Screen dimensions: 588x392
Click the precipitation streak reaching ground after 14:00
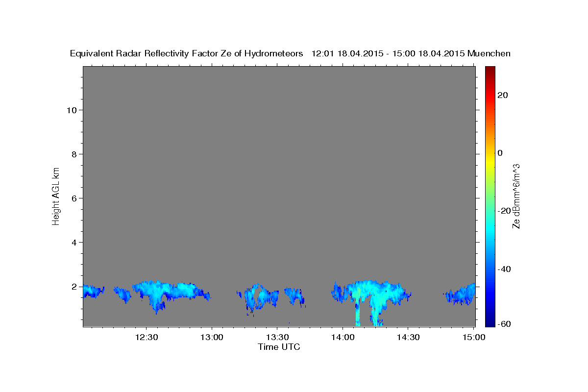click(358, 311)
